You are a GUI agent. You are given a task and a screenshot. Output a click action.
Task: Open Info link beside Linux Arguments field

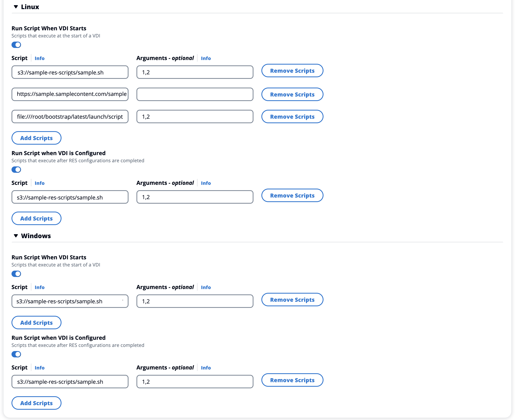206,58
